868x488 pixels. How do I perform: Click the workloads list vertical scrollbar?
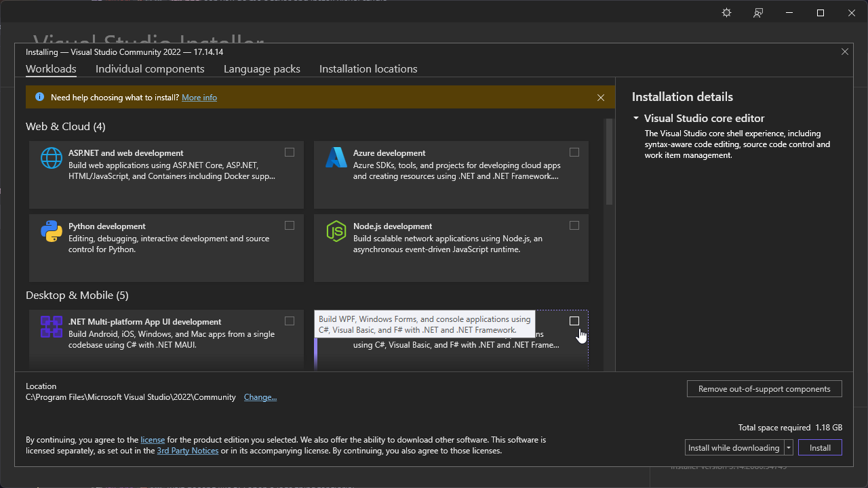click(x=609, y=163)
